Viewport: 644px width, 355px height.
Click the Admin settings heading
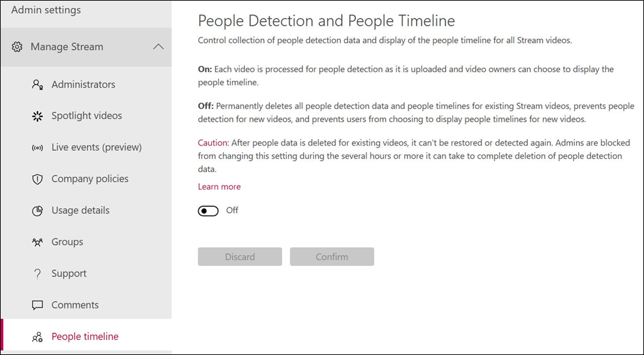[46, 10]
